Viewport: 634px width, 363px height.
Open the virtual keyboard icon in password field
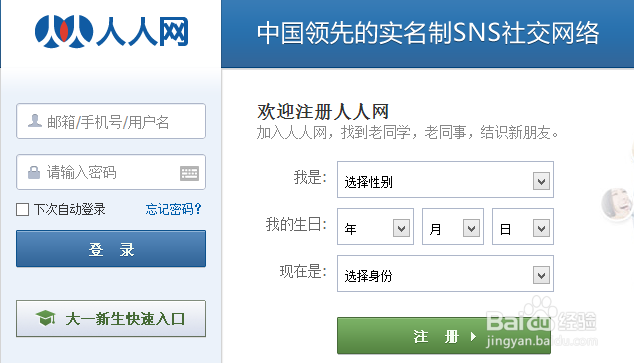(189, 173)
